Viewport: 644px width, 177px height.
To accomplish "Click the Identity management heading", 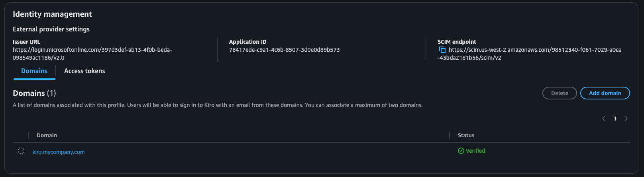I will [x=52, y=14].
